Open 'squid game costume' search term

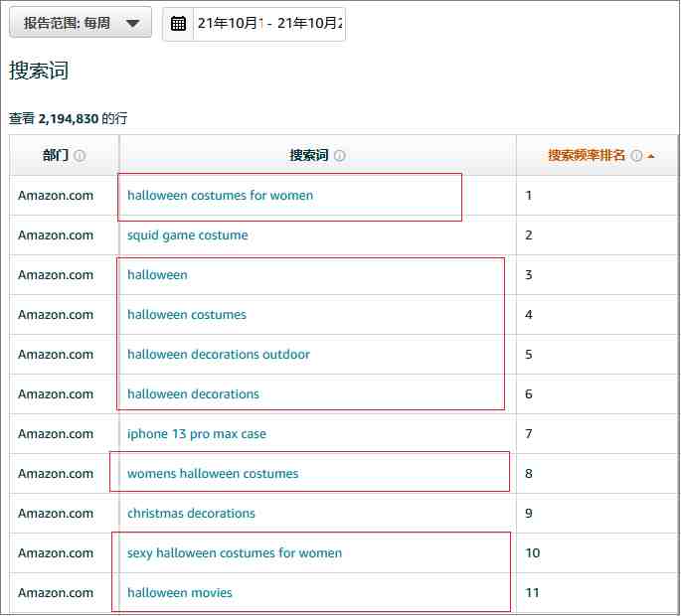click(188, 235)
